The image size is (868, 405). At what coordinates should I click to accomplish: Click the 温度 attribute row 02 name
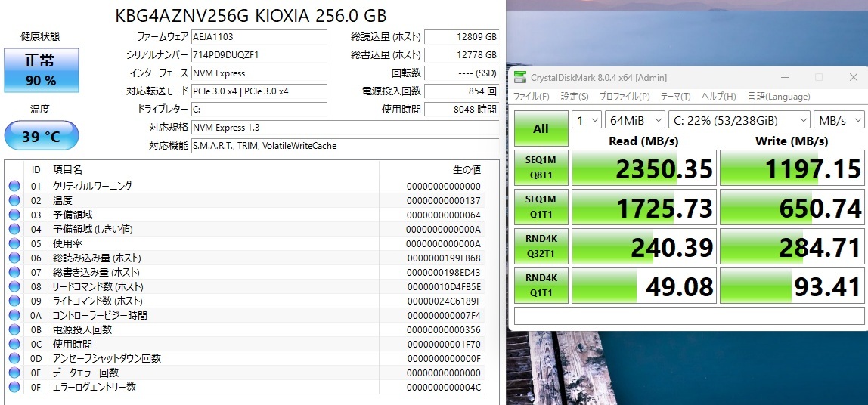pos(63,200)
